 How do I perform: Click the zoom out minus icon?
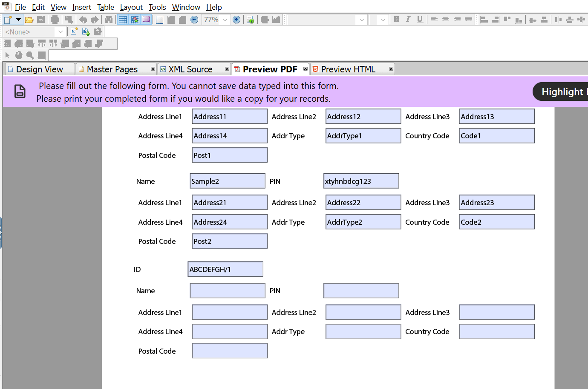pyautogui.click(x=194, y=19)
